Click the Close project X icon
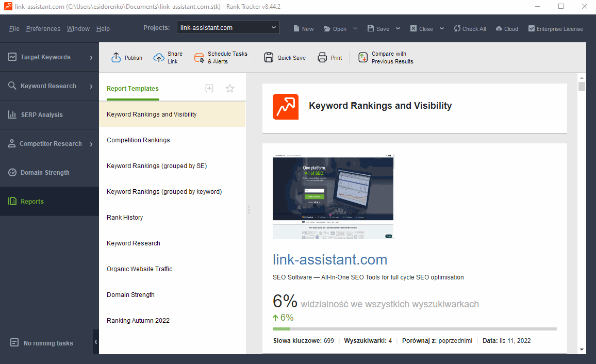The height and width of the screenshot is (364, 596). tap(413, 28)
